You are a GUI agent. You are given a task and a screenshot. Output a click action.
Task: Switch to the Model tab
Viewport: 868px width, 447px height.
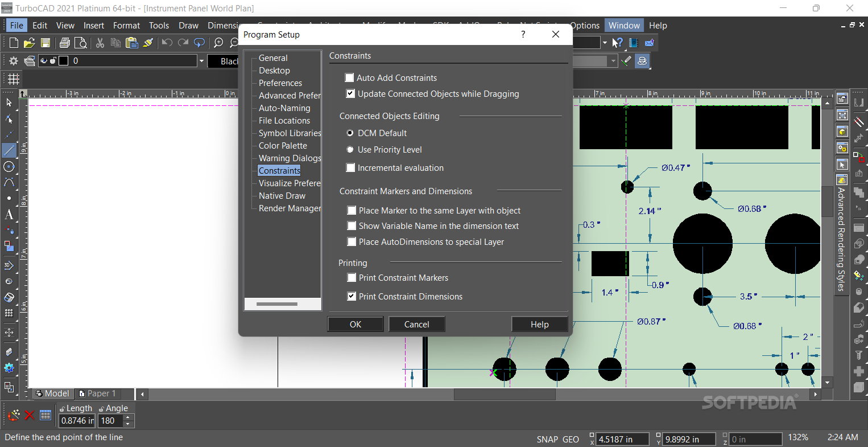[x=52, y=393]
